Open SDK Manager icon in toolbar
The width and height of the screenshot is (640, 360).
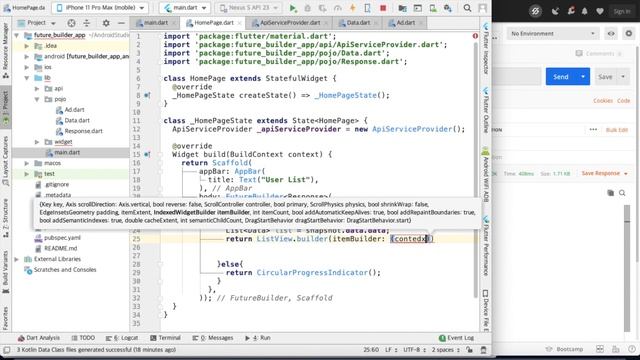[448, 8]
